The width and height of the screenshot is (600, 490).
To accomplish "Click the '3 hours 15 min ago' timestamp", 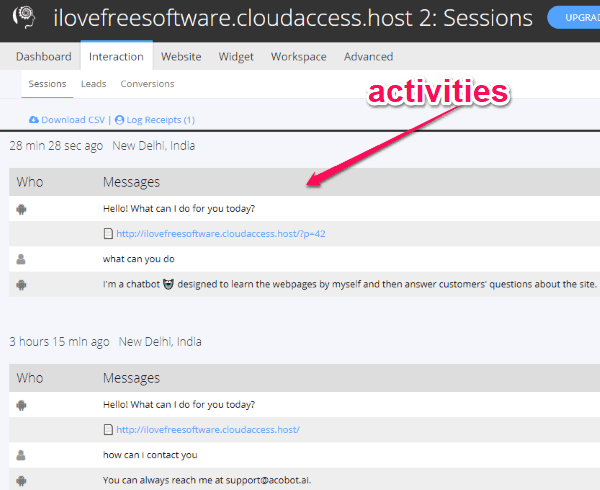I will click(x=59, y=342).
